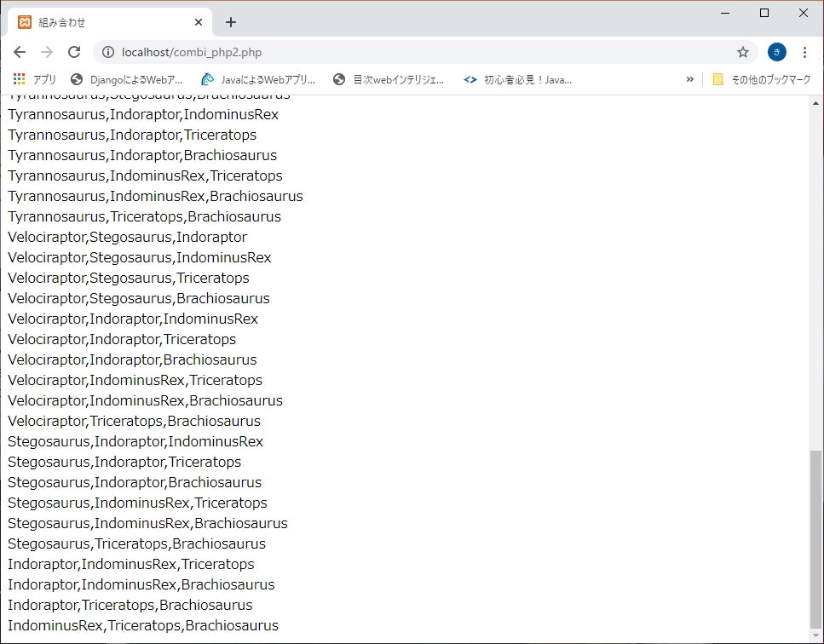The height and width of the screenshot is (644, 824).
Task: Click the back navigation arrow
Action: point(20,52)
